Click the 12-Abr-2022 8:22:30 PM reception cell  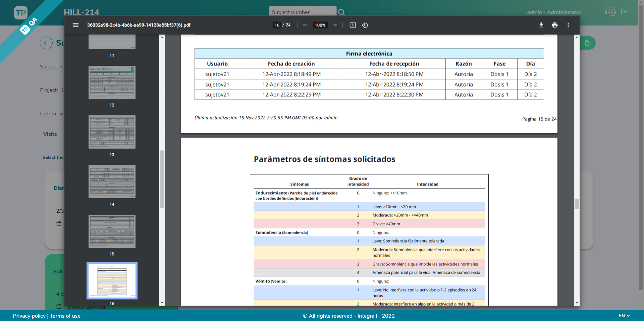(394, 95)
